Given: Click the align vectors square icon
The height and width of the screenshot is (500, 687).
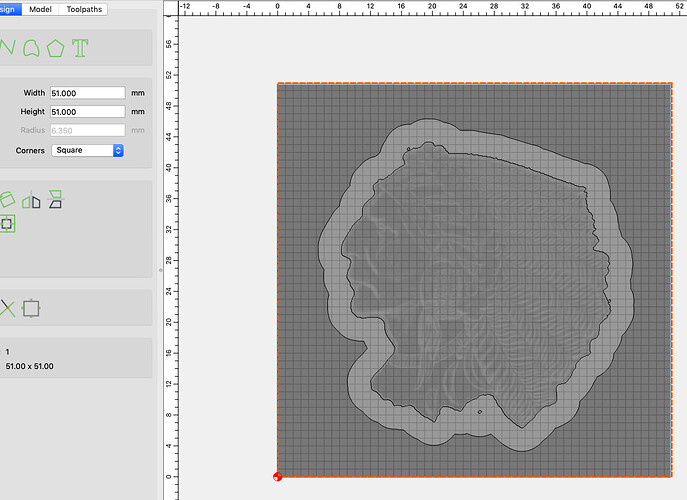Looking at the screenshot, I should (31, 309).
